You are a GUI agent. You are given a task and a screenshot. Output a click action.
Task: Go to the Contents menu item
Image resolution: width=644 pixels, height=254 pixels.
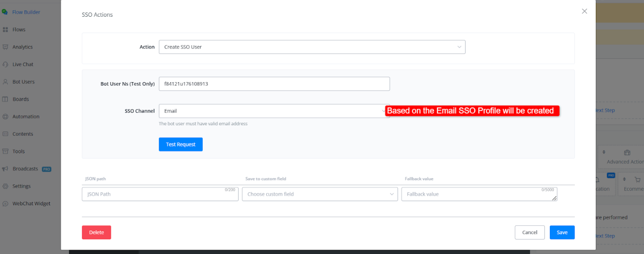click(x=22, y=134)
